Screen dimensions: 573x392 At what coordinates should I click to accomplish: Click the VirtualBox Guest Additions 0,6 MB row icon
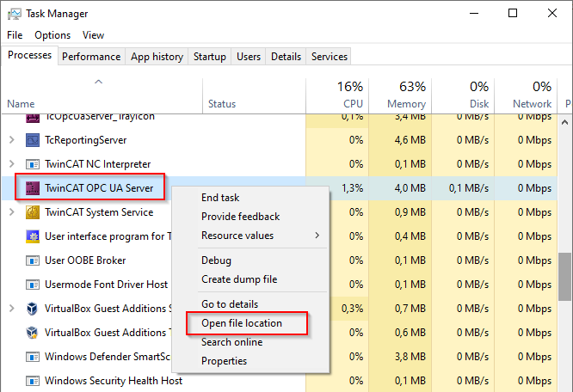click(x=32, y=333)
